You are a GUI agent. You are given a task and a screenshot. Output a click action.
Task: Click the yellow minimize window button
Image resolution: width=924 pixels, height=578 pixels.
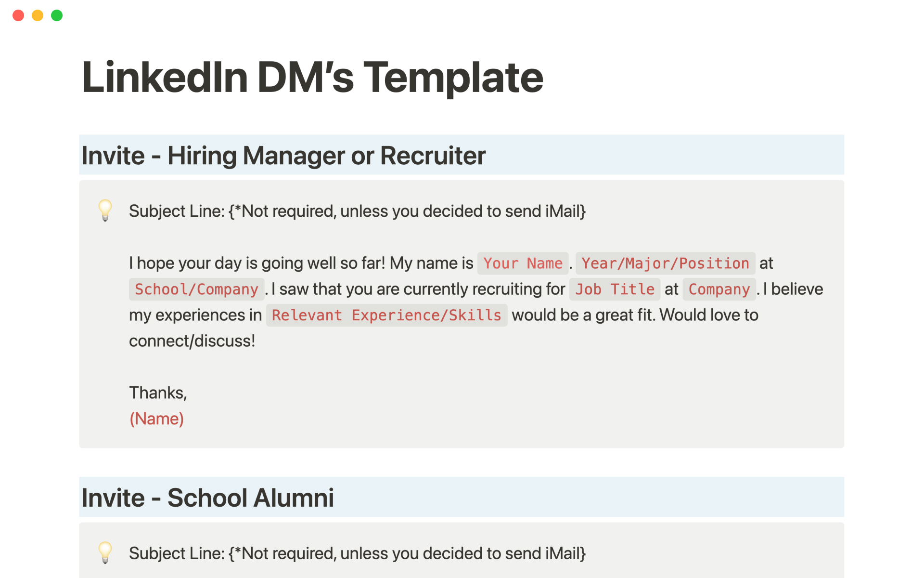pos(38,15)
